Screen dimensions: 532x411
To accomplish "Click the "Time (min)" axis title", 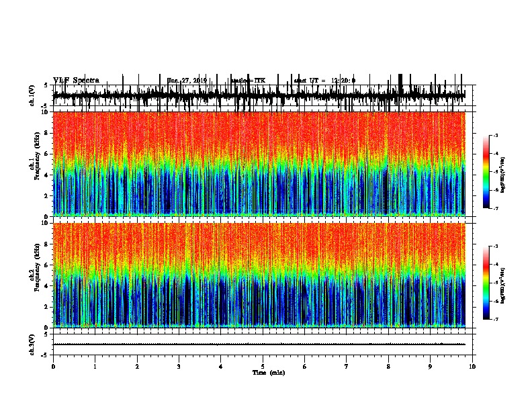I will 269,373.
